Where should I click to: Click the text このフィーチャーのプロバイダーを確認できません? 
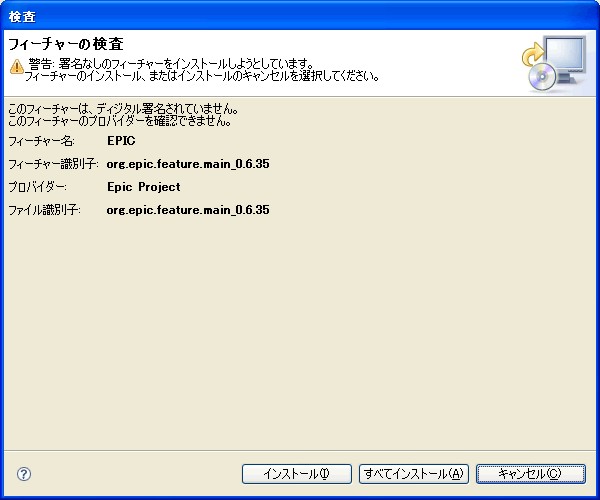pyautogui.click(x=120, y=121)
